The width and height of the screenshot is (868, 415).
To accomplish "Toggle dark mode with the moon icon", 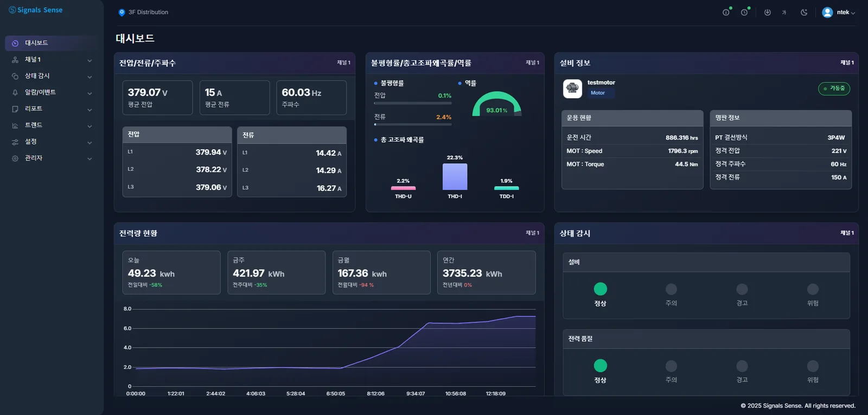I will click(x=804, y=12).
